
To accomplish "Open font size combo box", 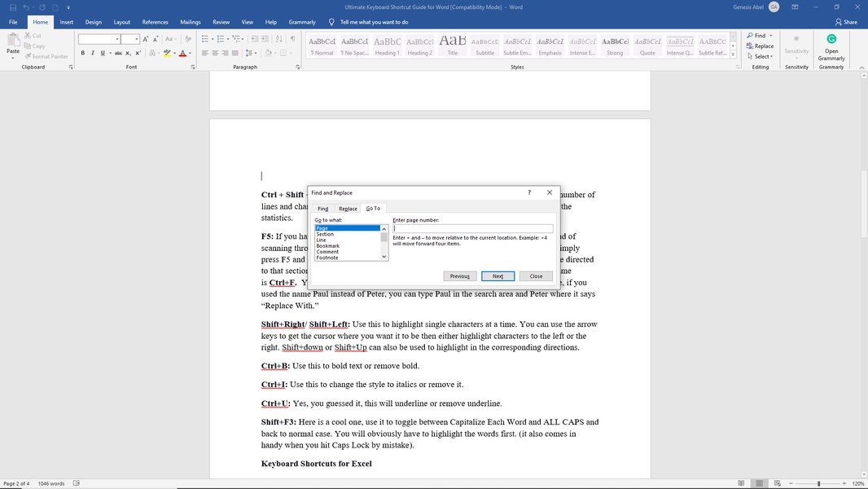I will tap(130, 39).
